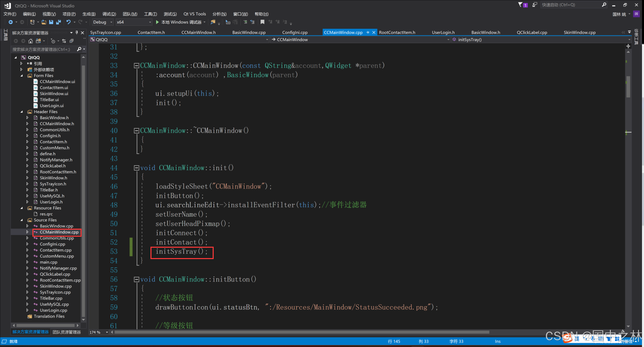Expand the 外部依赖项 node
644x347 pixels.
(x=22, y=70)
